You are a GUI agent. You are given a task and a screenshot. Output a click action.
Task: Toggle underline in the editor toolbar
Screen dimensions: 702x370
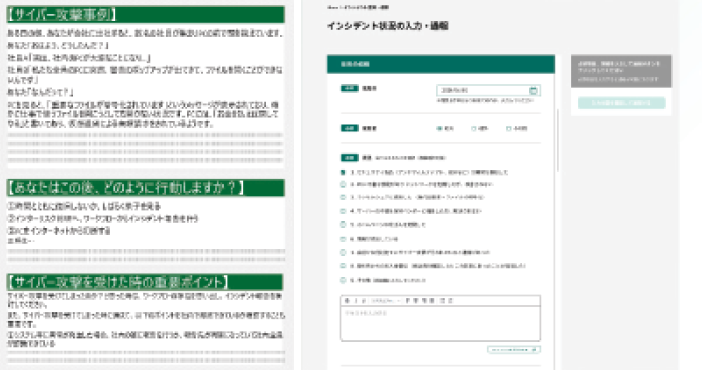click(364, 301)
